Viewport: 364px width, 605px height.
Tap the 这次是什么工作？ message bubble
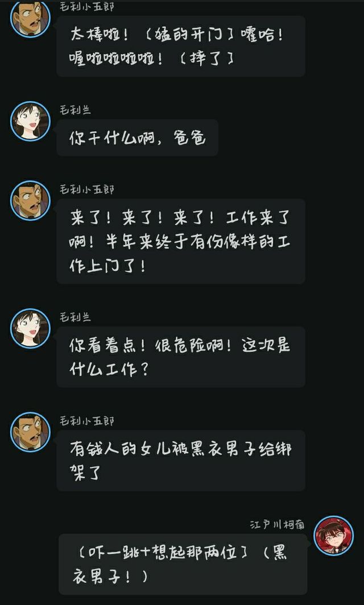pos(181,357)
